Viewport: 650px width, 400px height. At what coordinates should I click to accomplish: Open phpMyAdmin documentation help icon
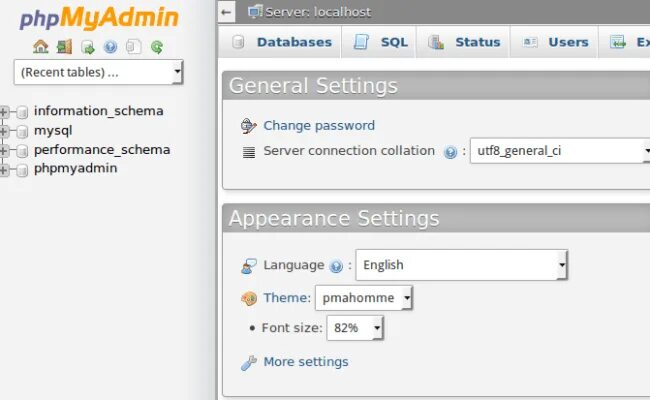pos(110,47)
